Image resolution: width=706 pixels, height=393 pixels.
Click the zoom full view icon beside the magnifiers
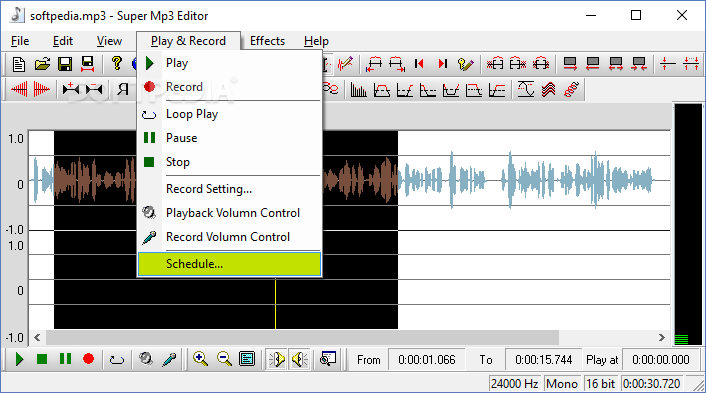click(x=247, y=359)
